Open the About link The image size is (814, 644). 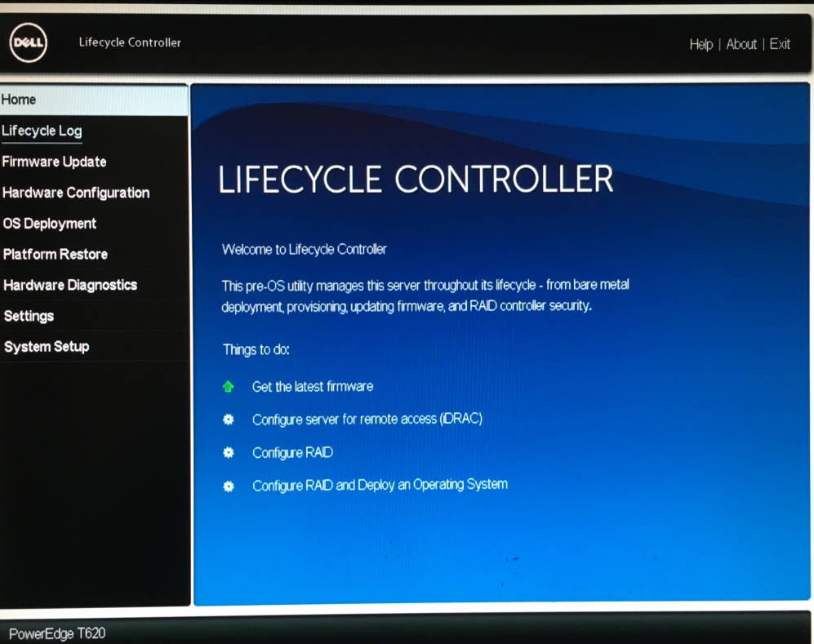click(x=741, y=44)
